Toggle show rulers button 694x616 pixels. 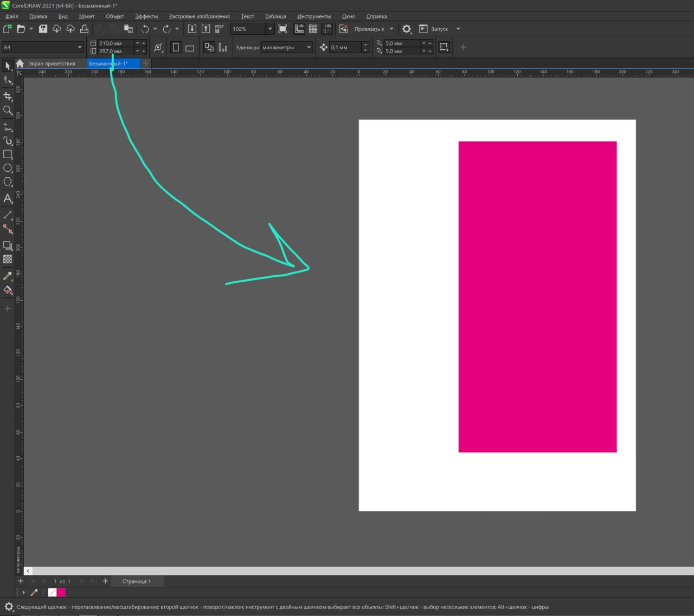299,29
